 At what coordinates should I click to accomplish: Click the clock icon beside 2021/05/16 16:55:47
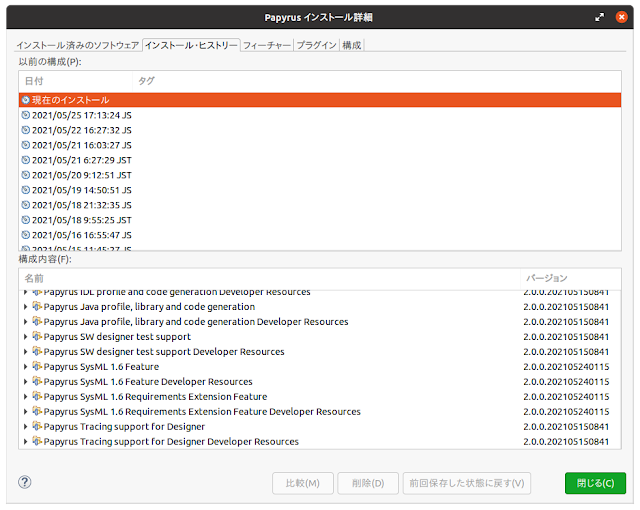point(26,235)
